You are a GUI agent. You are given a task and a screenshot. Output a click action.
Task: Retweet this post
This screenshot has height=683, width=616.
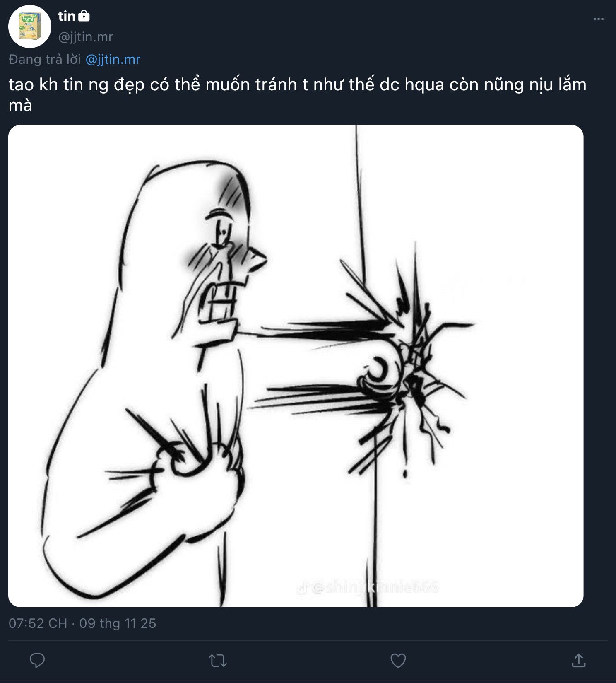[x=218, y=660]
